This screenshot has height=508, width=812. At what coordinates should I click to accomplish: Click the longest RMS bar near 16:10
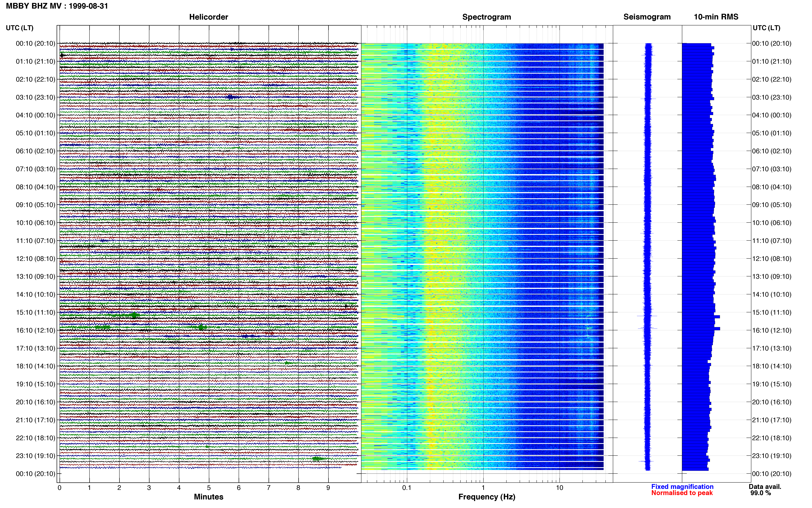[x=701, y=329]
